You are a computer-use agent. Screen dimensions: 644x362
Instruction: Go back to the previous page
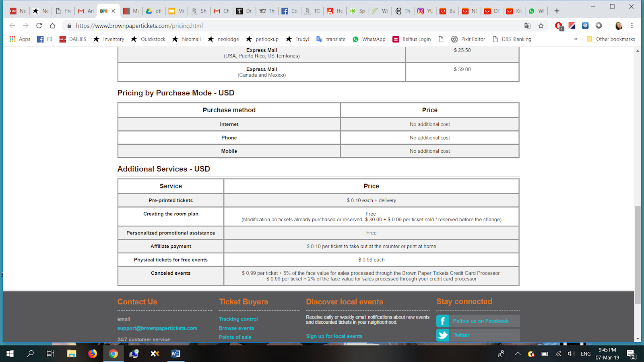pos(12,26)
